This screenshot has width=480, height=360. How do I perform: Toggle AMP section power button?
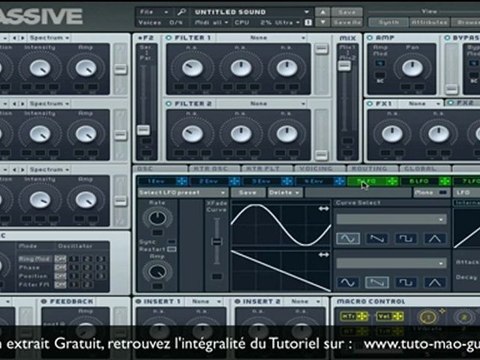[370, 38]
